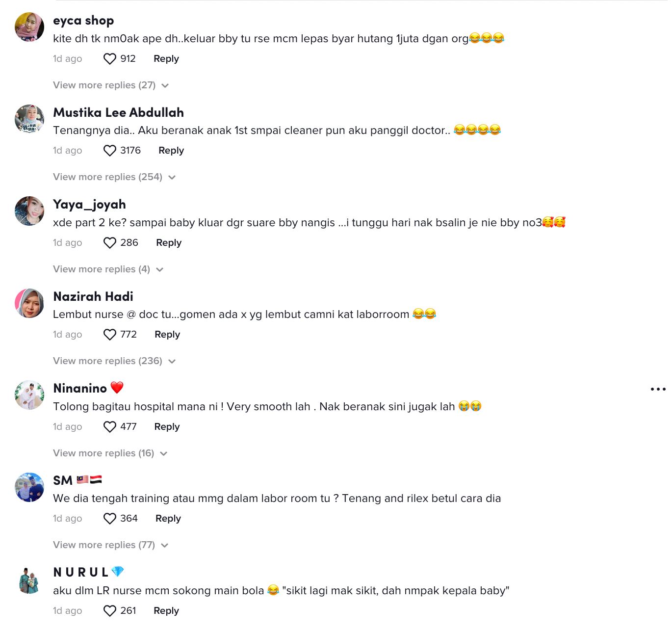The height and width of the screenshot is (632, 672).
Task: Like the Ninanino comment
Action: pos(109,426)
